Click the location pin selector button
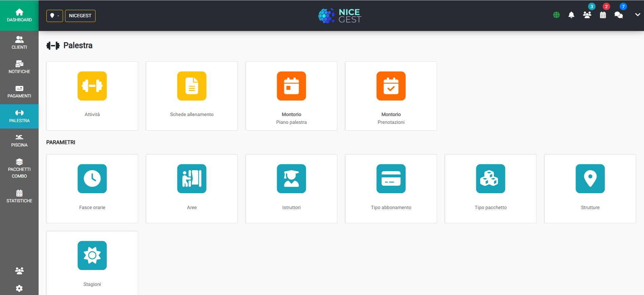644x295 pixels. pyautogui.click(x=55, y=16)
